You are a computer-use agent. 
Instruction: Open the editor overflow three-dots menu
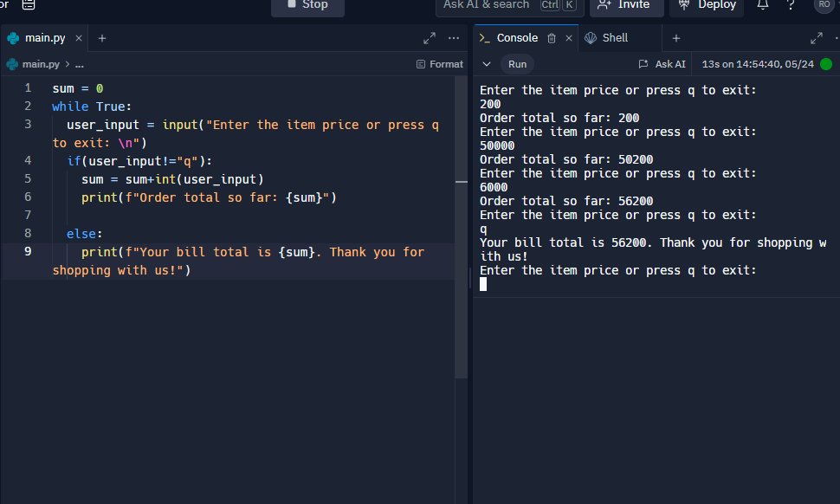click(453, 38)
